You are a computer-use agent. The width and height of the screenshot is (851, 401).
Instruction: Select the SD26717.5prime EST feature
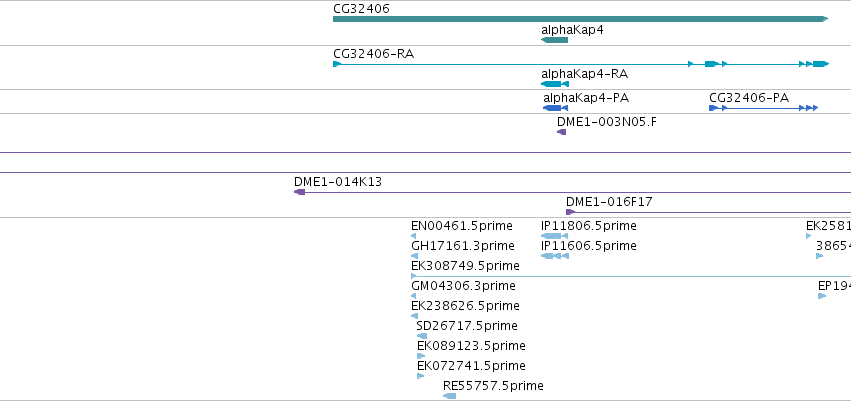(x=422, y=336)
